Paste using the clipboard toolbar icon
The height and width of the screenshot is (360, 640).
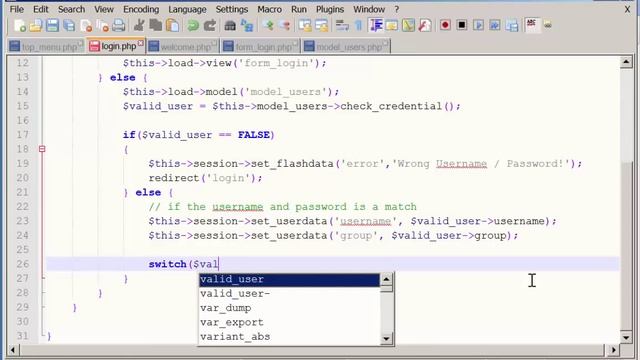pos(172,26)
